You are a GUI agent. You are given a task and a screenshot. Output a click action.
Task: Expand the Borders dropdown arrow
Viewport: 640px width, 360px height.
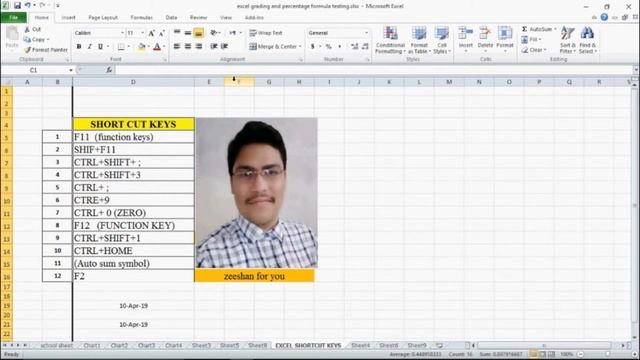point(129,47)
